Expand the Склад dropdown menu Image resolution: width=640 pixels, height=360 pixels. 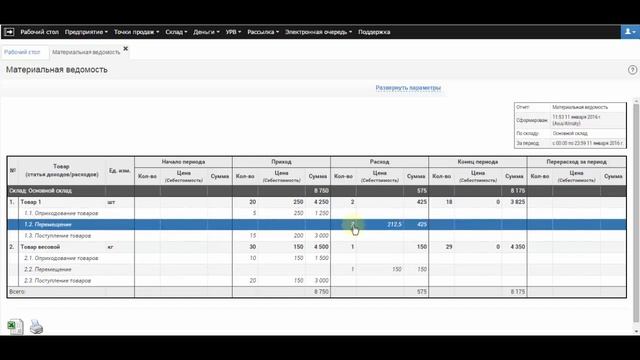click(x=176, y=32)
